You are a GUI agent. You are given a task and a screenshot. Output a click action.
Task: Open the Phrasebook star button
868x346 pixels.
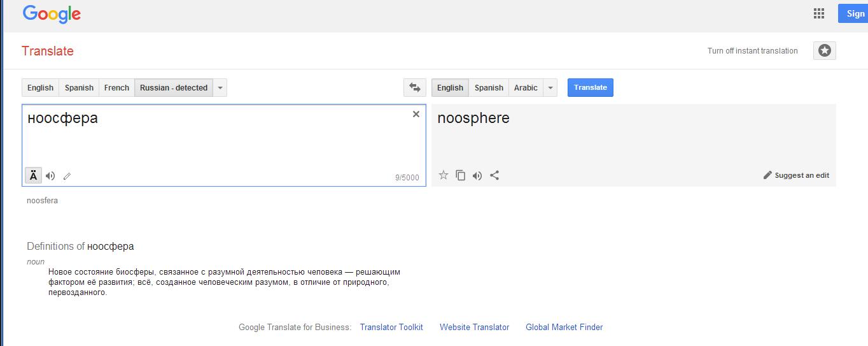coord(825,51)
